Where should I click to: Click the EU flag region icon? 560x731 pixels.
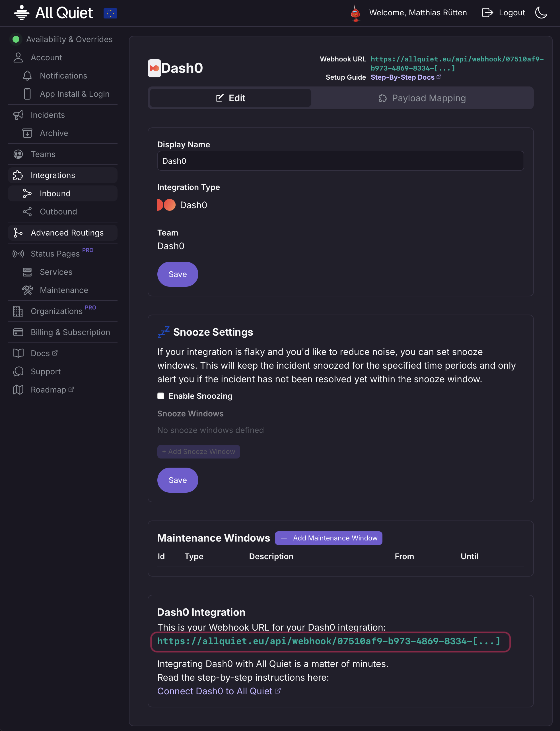110,13
